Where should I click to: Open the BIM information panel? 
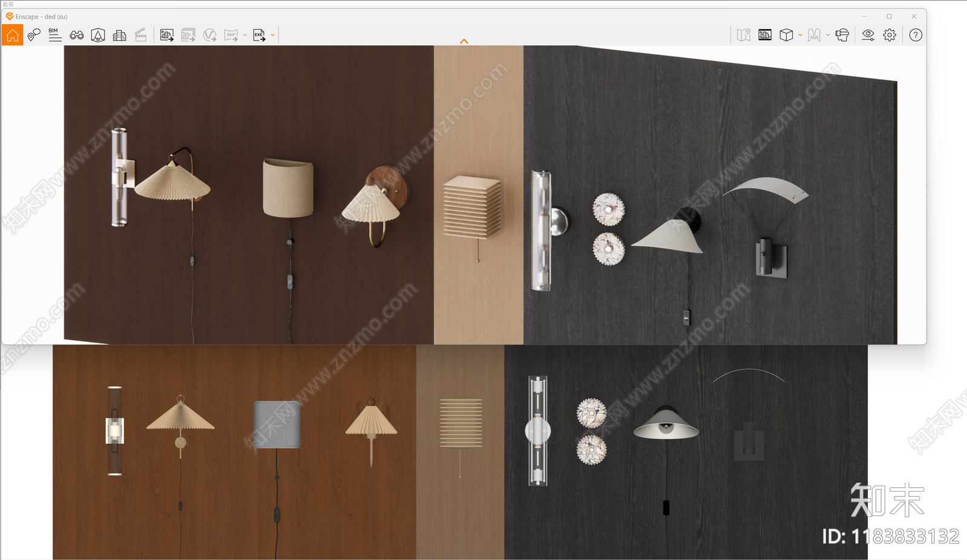55,35
